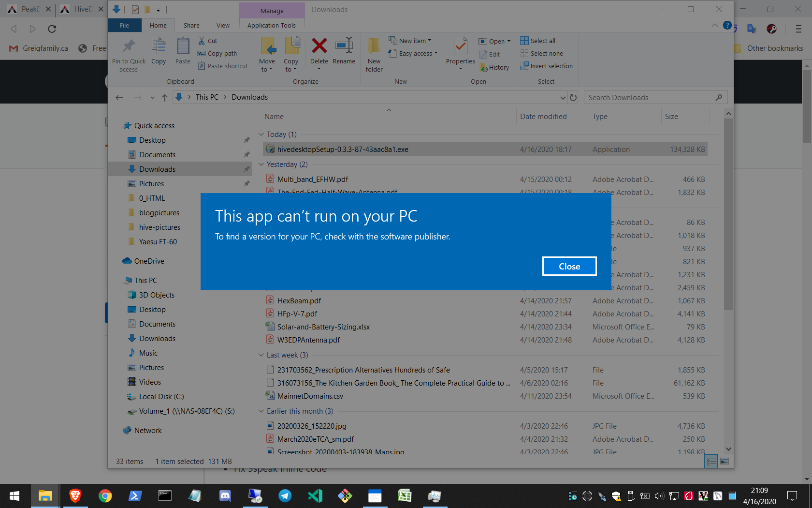Refresh the Downloads folder view
Viewport: 812px width, 508px height.
(573, 97)
